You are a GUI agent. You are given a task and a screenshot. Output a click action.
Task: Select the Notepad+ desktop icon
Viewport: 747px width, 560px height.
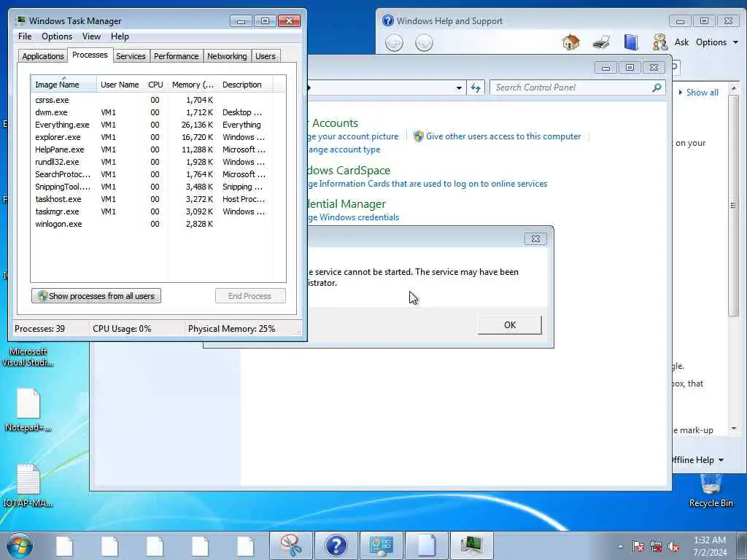click(28, 411)
